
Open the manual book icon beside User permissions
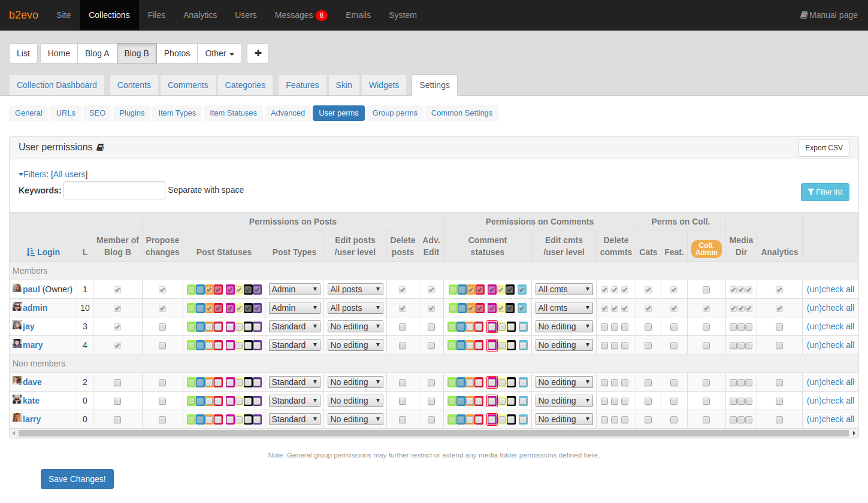point(100,147)
